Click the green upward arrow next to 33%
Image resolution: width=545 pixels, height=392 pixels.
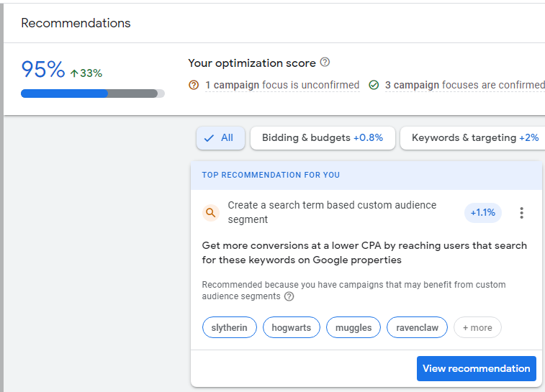pos(74,73)
